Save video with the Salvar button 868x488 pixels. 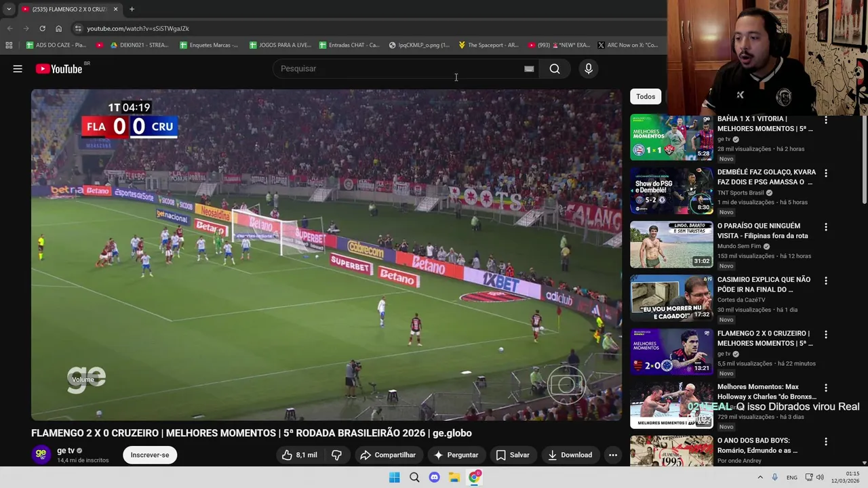point(513,455)
